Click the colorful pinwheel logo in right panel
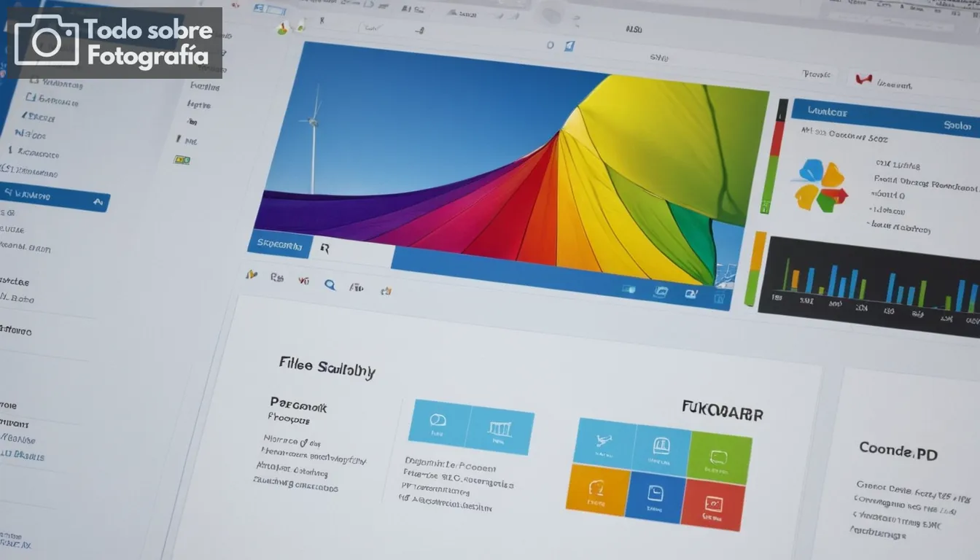The width and height of the screenshot is (980, 560). coord(821,185)
